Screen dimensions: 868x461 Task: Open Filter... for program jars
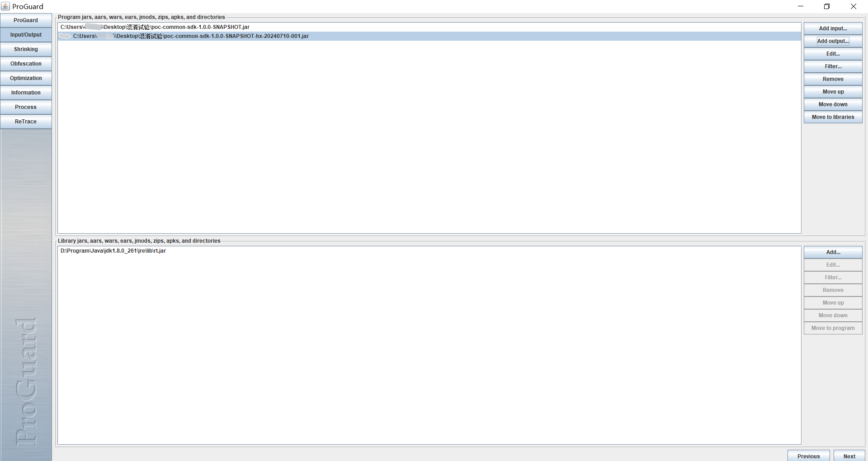[x=833, y=66]
